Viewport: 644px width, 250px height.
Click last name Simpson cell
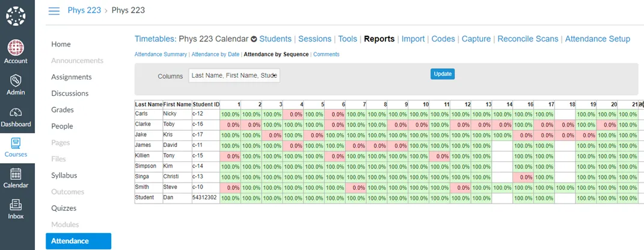(149, 166)
